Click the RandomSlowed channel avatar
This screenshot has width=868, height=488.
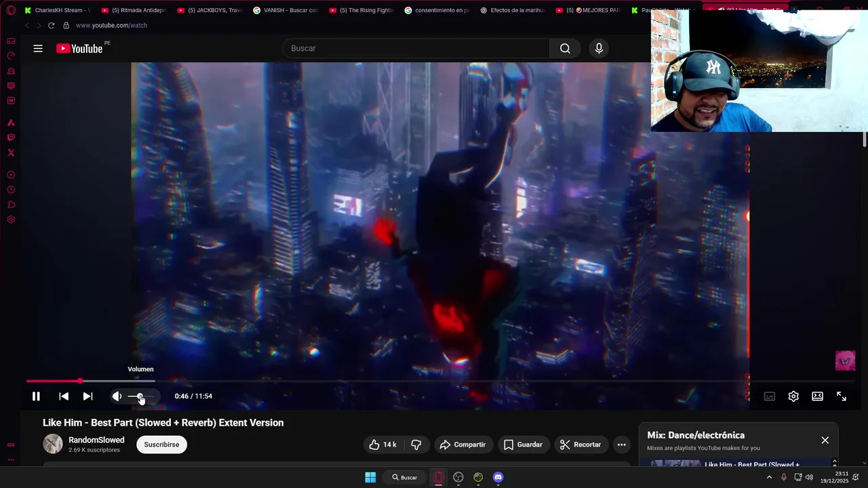(53, 444)
